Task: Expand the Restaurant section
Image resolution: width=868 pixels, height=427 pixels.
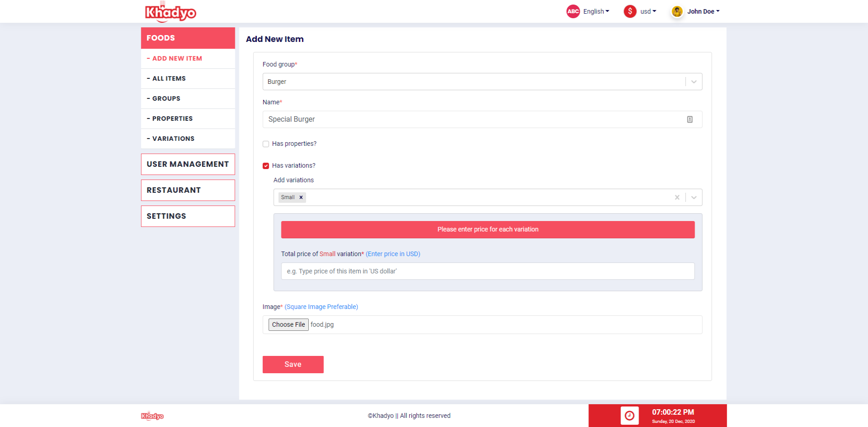Action: tap(188, 190)
